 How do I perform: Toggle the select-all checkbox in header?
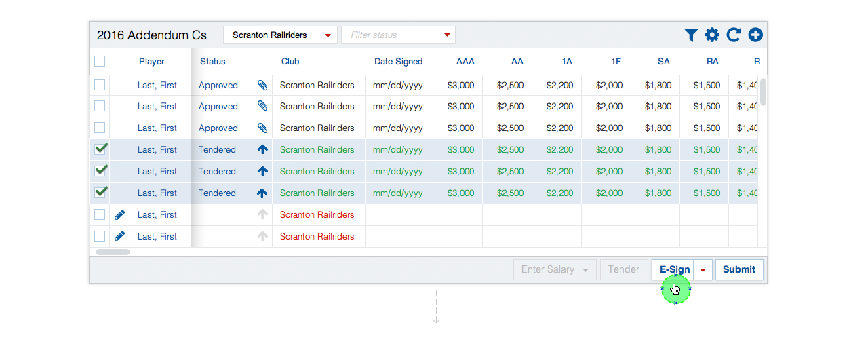click(100, 61)
